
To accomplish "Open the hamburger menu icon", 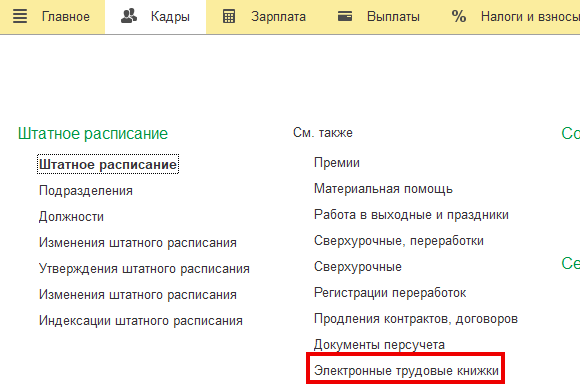I will pos(20,17).
